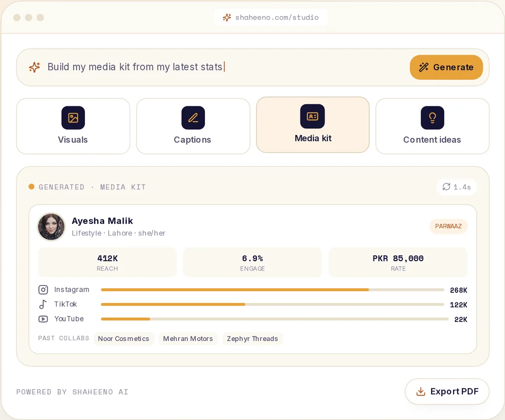Click the 268K Instagram count
The width and height of the screenshot is (505, 420).
(x=458, y=290)
